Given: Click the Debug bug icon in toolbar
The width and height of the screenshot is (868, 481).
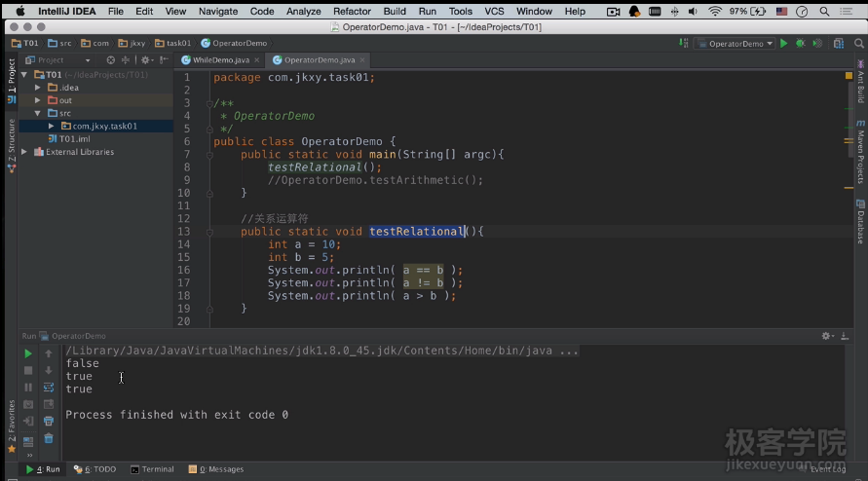Looking at the screenshot, I should (800, 44).
